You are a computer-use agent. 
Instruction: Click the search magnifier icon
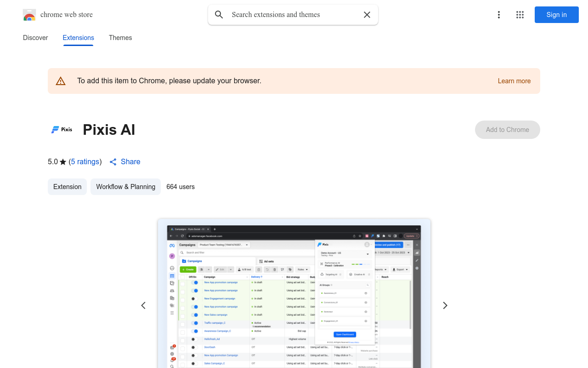pyautogui.click(x=219, y=15)
